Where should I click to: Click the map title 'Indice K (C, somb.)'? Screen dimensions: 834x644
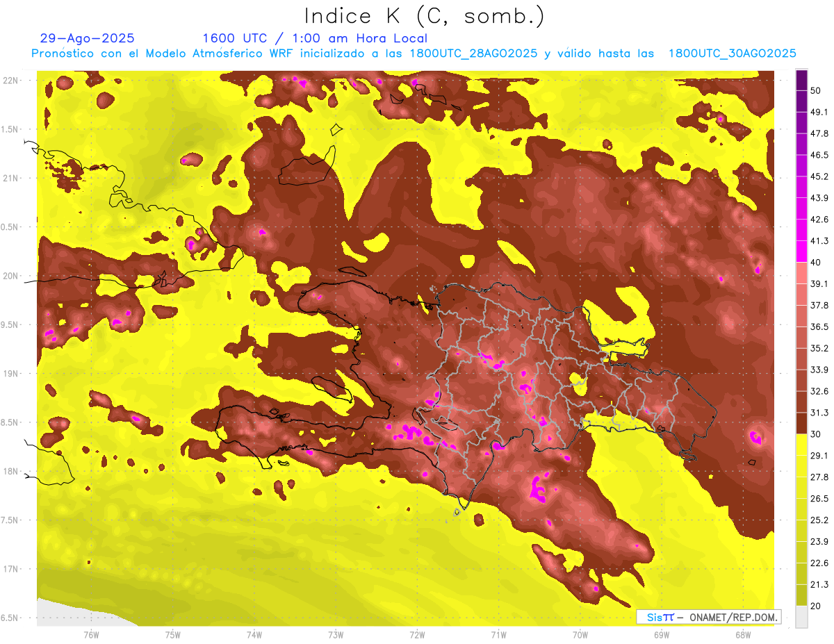(425, 17)
